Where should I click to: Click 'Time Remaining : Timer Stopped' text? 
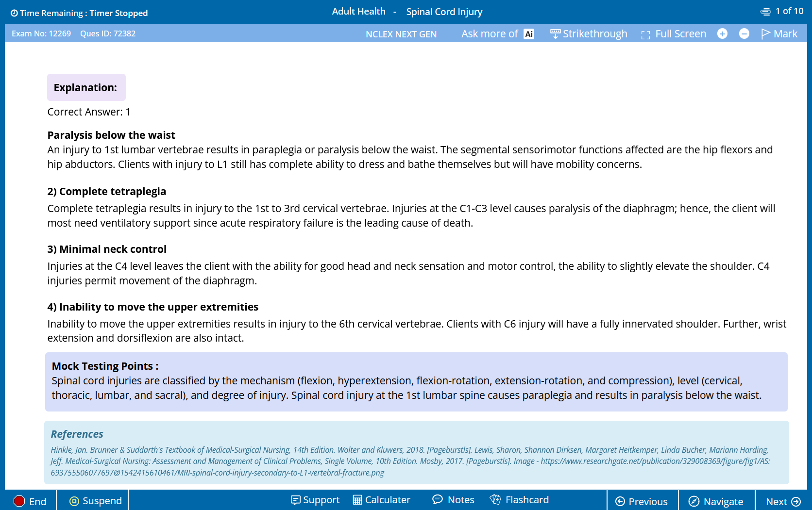coord(84,13)
